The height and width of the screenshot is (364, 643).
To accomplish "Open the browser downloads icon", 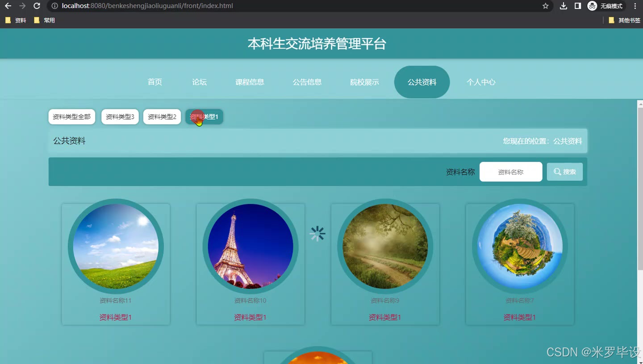I will [564, 6].
